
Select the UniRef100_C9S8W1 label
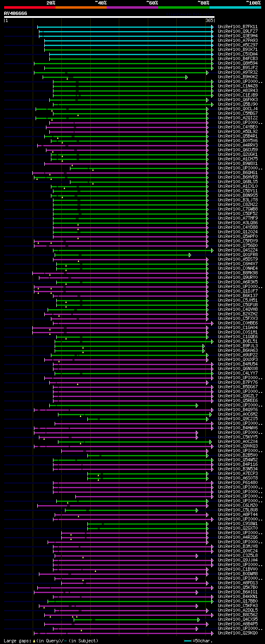(238, 523)
